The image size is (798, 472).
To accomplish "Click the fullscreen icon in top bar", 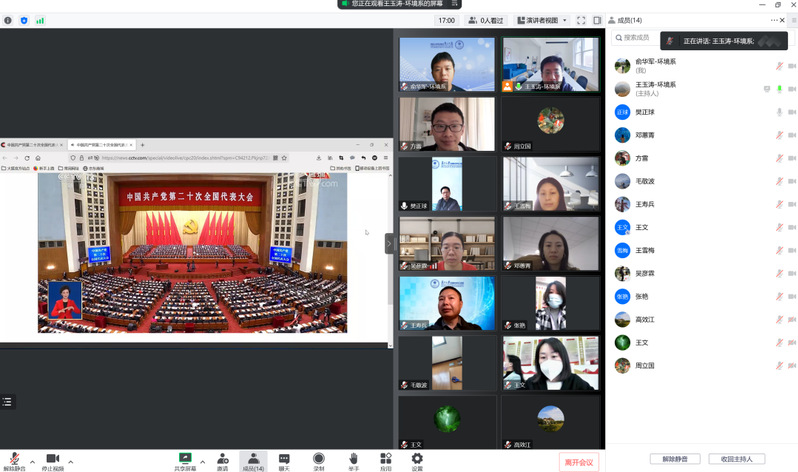I will (x=581, y=20).
